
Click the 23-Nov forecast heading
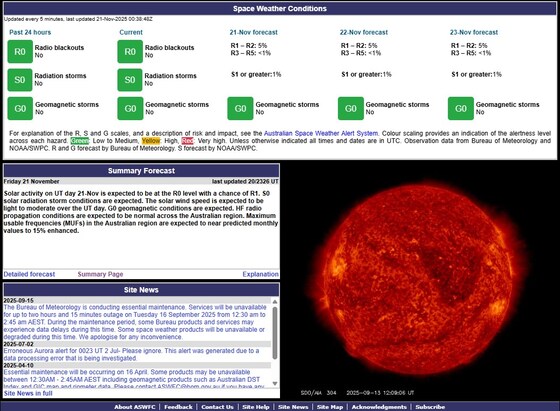(x=474, y=32)
